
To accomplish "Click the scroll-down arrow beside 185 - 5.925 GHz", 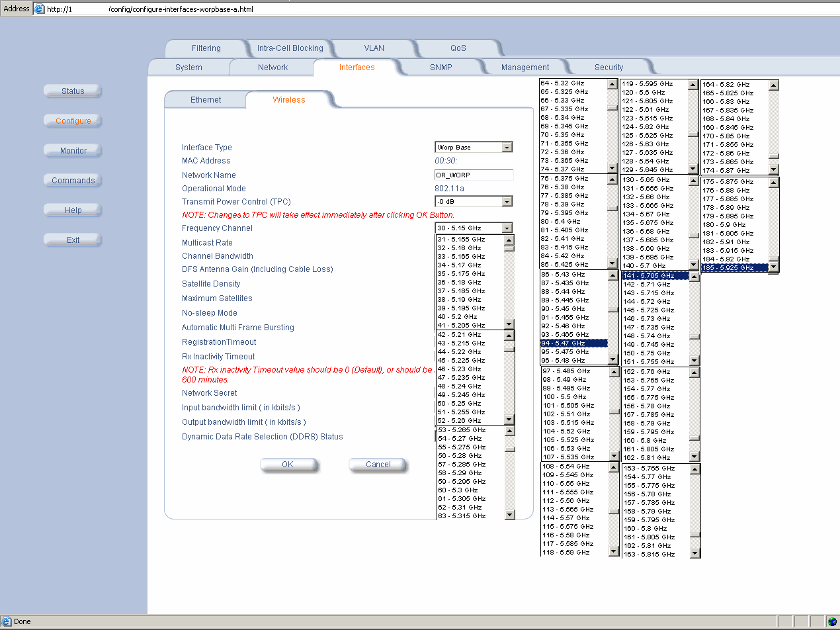I will tap(774, 267).
